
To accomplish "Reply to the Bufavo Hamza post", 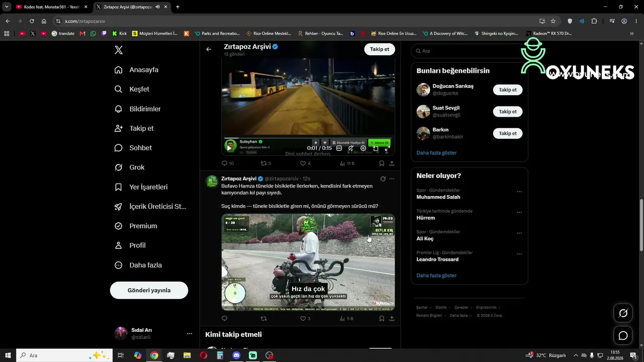I will pyautogui.click(x=224, y=318).
